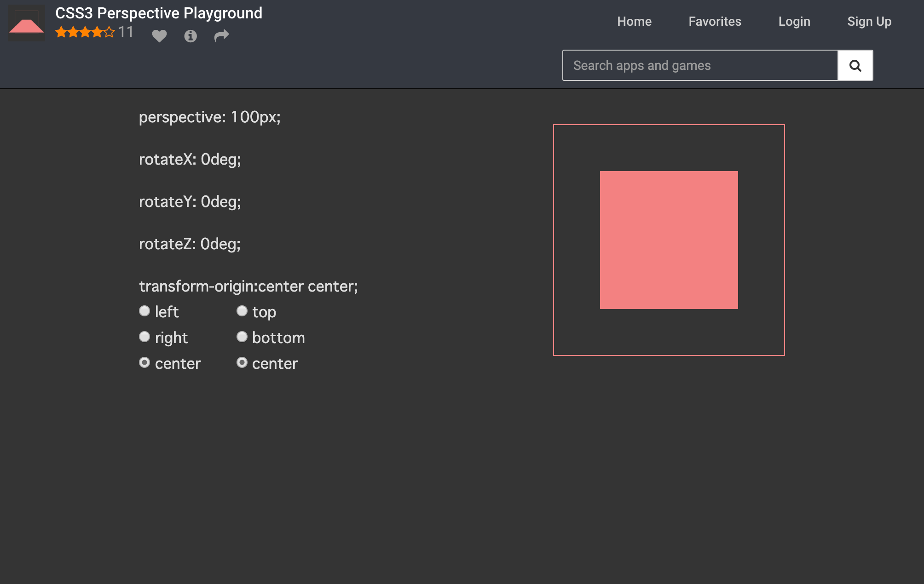
Task: Select the left origin radio button
Action: click(144, 311)
